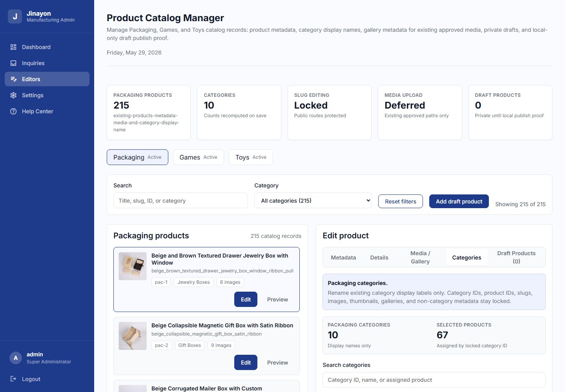The width and height of the screenshot is (565, 392).
Task: Click the Friday, May 29, 2026 date
Action: (134, 53)
